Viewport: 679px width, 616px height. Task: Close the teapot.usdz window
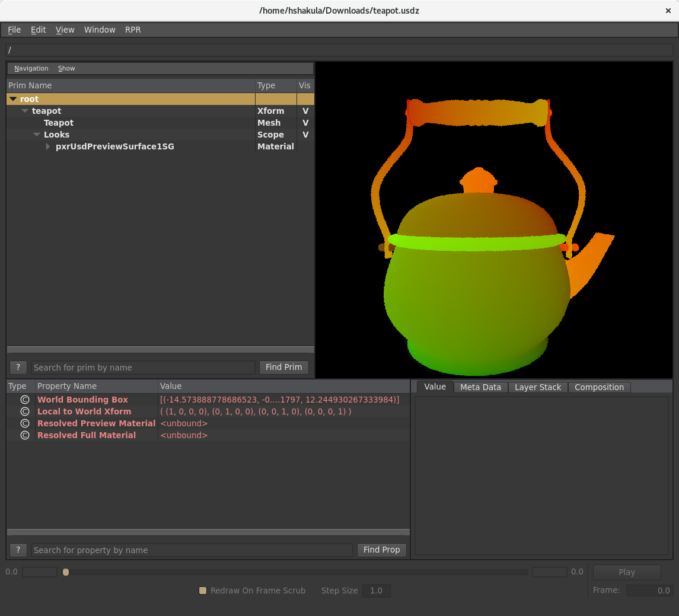tap(668, 11)
